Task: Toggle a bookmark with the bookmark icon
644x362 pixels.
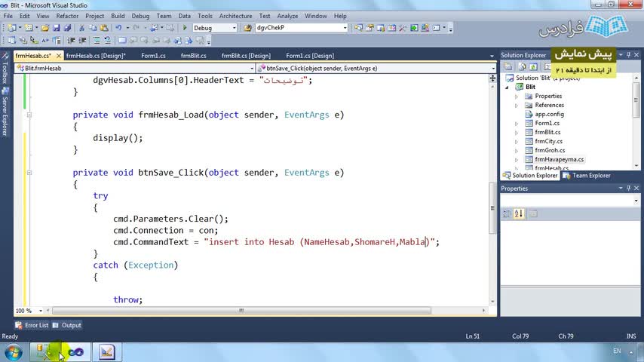Action: point(122,40)
